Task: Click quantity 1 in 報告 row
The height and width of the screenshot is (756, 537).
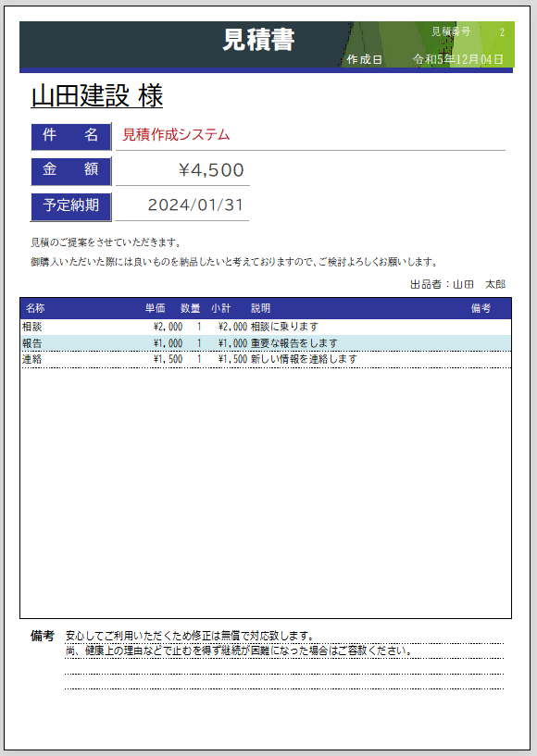Action: coord(199,343)
